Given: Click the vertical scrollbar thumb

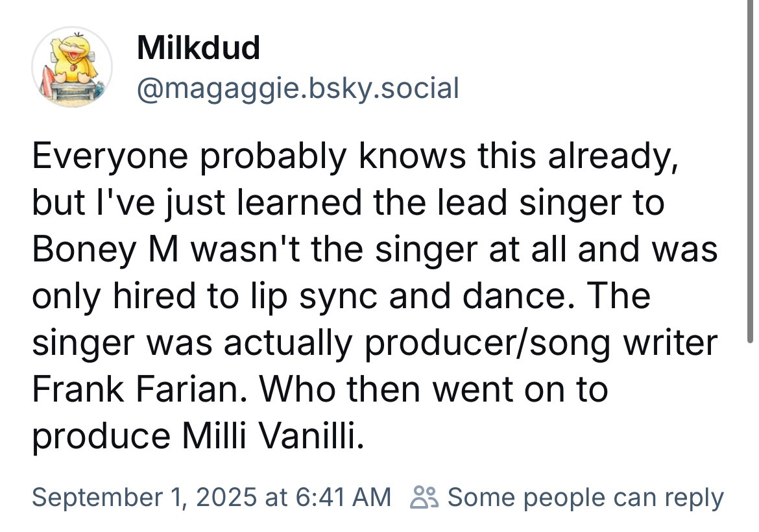Looking at the screenshot, I should pos(750,171).
